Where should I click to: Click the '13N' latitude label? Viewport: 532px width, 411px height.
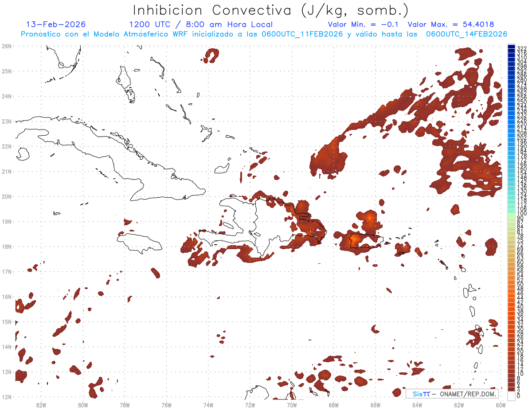point(6,372)
